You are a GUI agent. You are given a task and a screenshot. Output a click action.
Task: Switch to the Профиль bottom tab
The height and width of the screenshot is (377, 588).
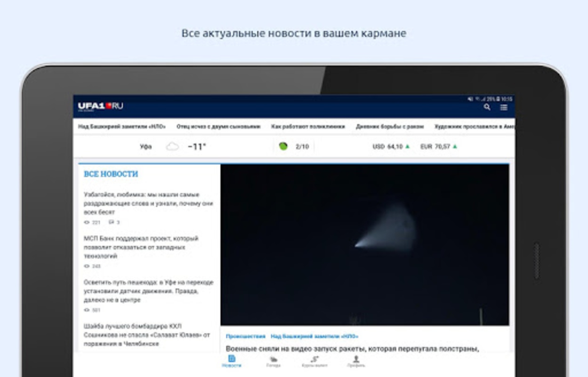[356, 361]
